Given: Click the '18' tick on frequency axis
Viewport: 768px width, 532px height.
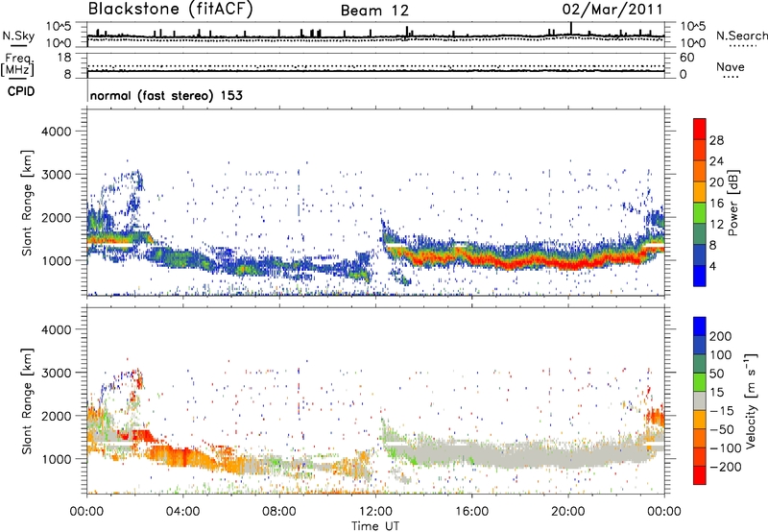Looking at the screenshot, I should [63, 58].
